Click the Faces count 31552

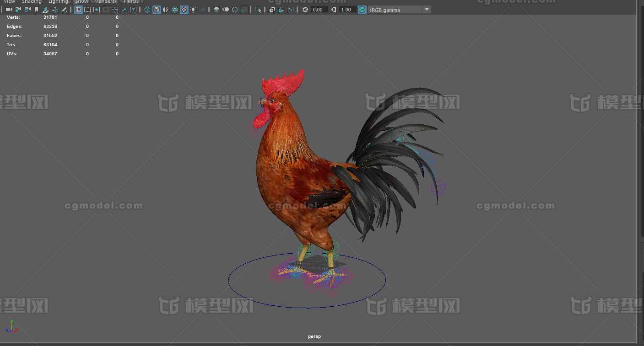pyautogui.click(x=50, y=35)
